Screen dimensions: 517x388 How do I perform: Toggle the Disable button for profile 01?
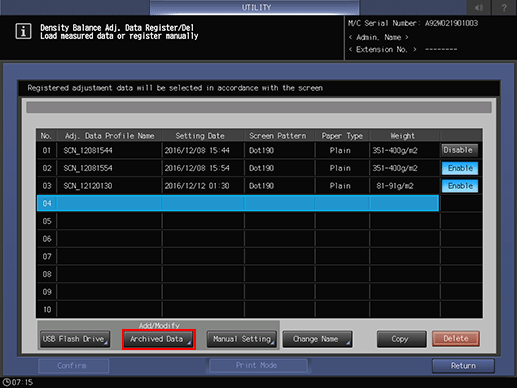click(x=459, y=150)
